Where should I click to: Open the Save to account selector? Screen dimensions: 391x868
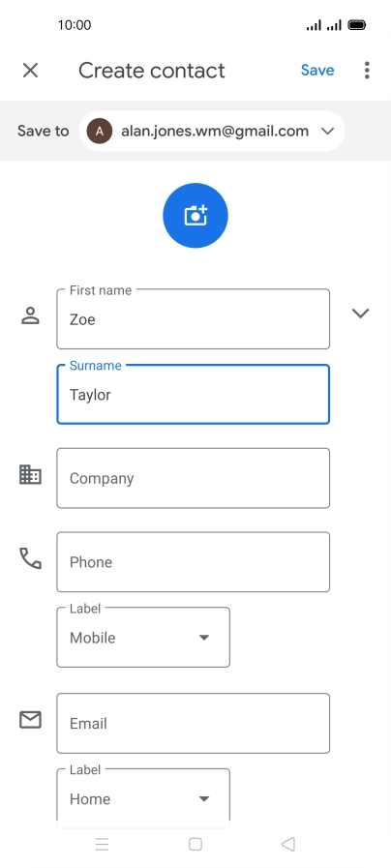click(x=212, y=132)
